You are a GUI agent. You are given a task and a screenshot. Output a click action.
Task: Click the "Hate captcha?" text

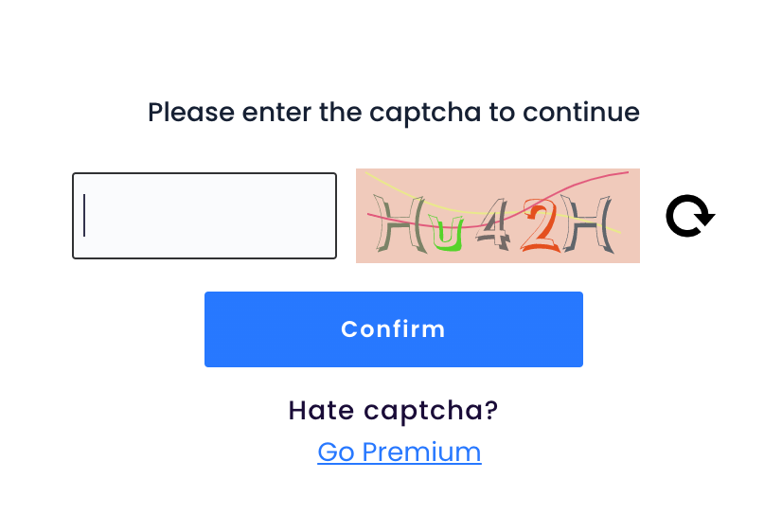pos(394,410)
